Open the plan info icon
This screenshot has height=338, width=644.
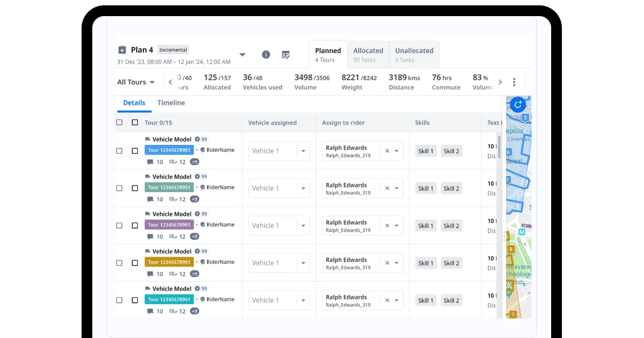266,55
